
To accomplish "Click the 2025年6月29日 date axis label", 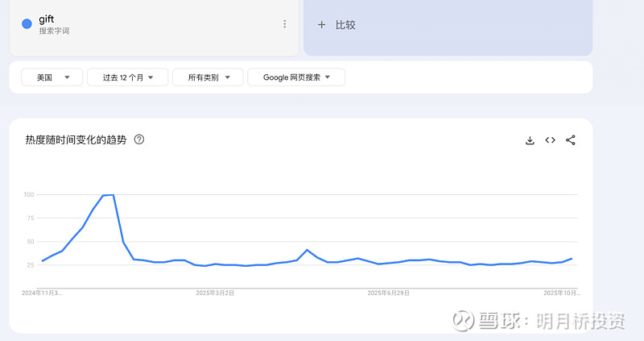I will (389, 293).
